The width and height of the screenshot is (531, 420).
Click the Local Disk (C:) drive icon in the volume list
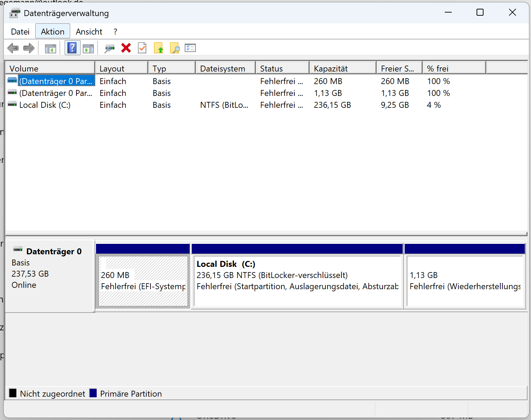12,104
